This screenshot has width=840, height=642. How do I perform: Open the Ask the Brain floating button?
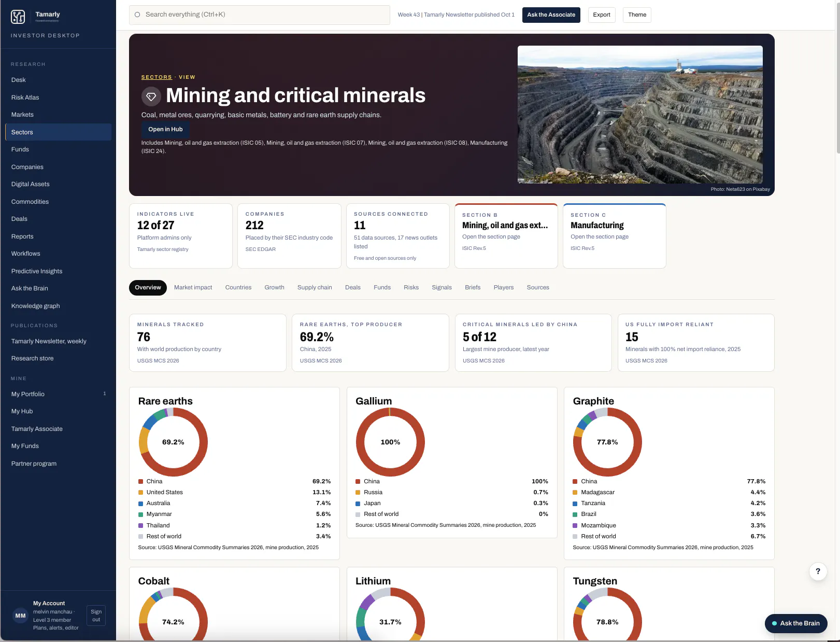pos(796,623)
